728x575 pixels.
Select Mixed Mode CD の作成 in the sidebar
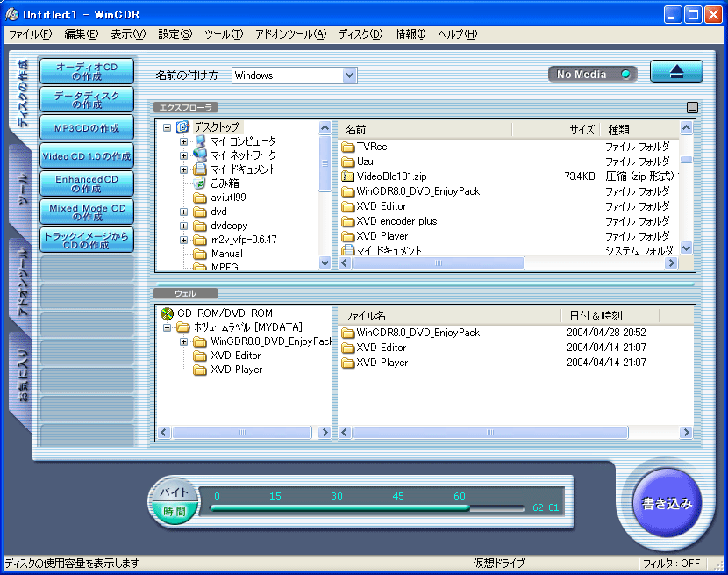[x=86, y=211]
